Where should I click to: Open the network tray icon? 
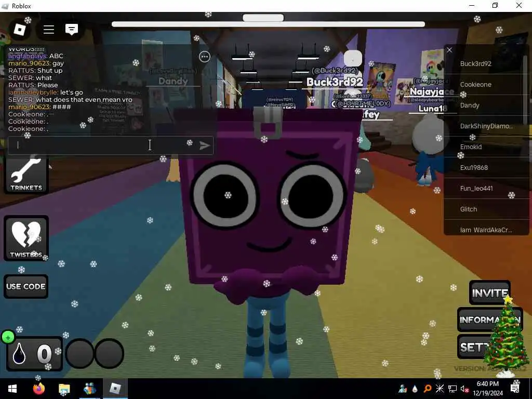[453, 389]
